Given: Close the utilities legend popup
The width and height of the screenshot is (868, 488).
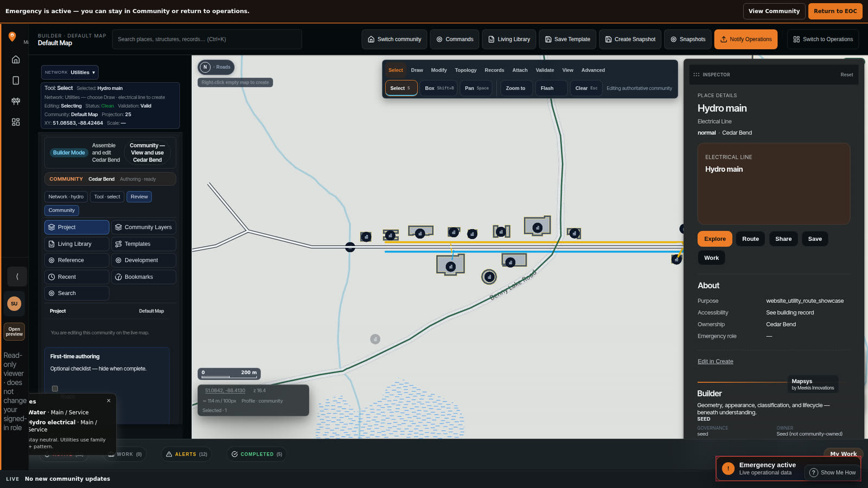Looking at the screenshot, I should (x=108, y=401).
